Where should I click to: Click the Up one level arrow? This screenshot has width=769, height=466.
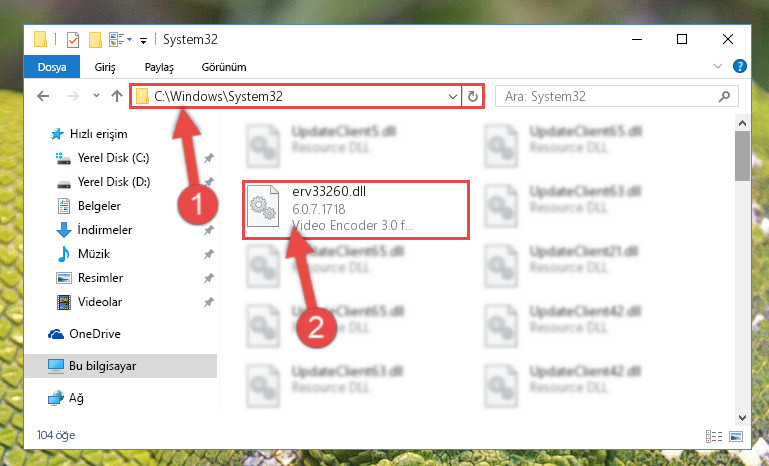point(117,96)
